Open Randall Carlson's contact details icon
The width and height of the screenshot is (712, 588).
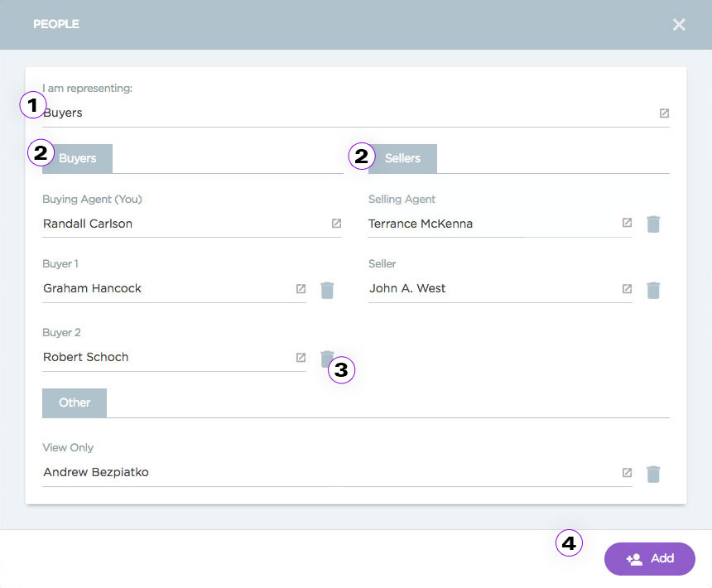pos(336,224)
